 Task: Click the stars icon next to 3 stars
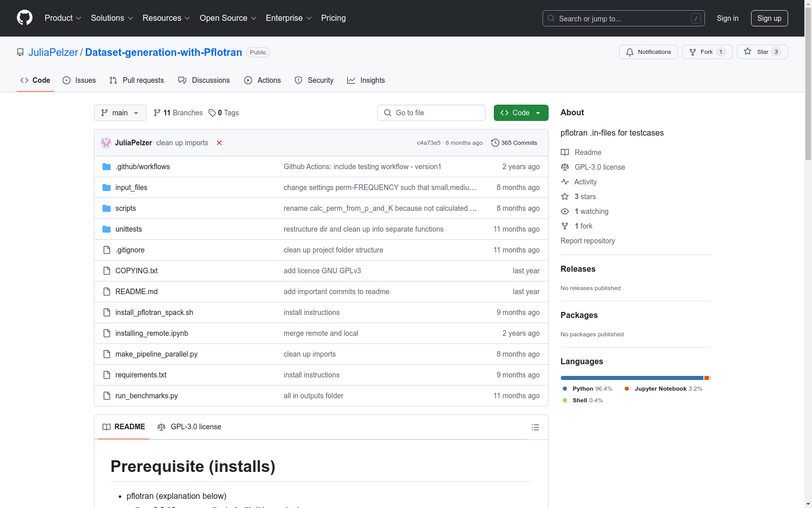click(x=565, y=197)
